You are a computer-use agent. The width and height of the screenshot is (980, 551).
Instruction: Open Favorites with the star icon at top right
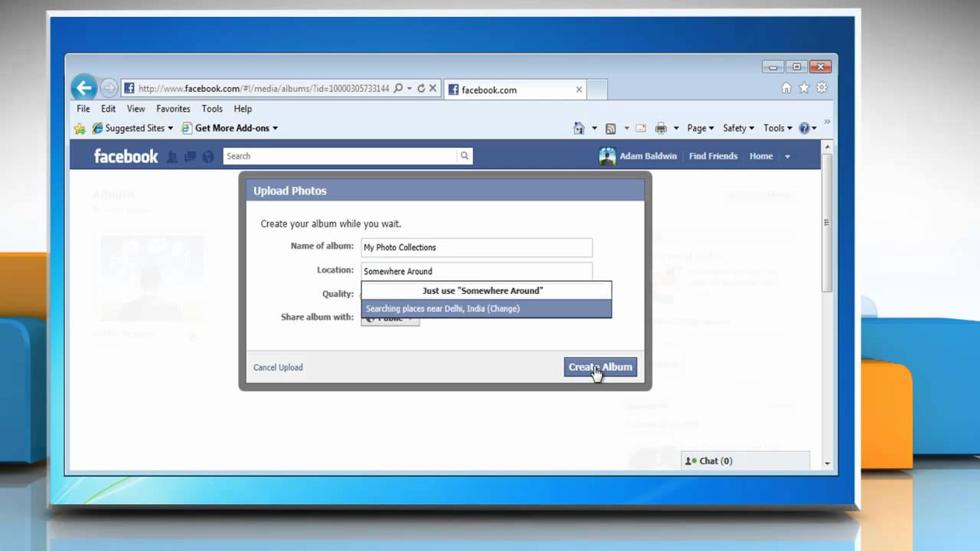point(804,88)
